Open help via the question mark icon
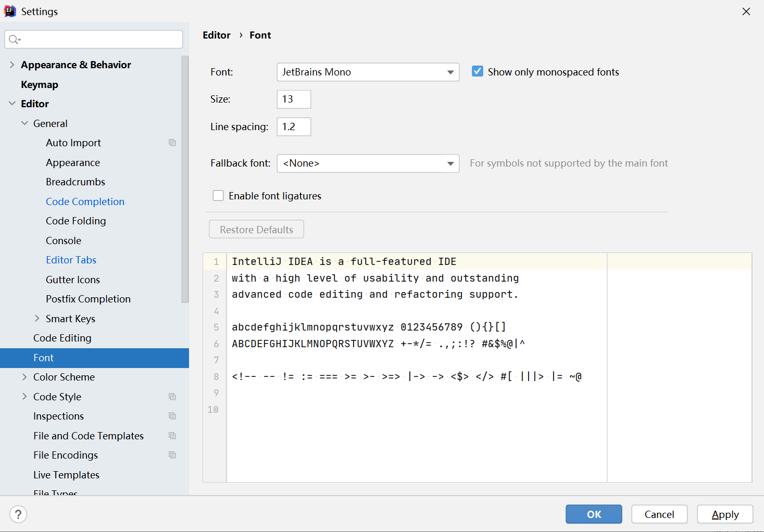 tap(18, 514)
